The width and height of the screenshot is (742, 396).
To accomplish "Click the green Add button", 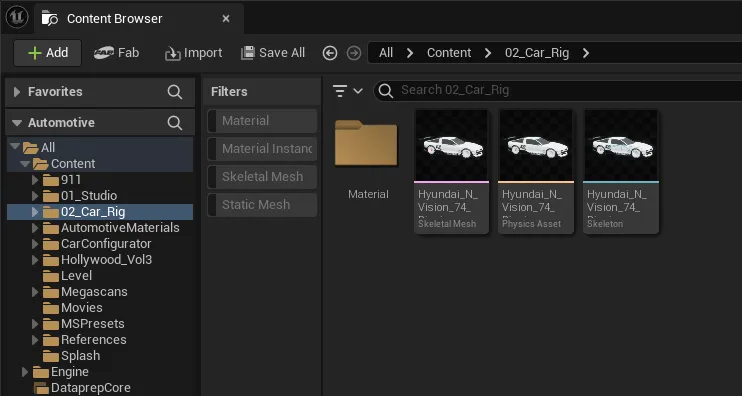I will pos(47,53).
